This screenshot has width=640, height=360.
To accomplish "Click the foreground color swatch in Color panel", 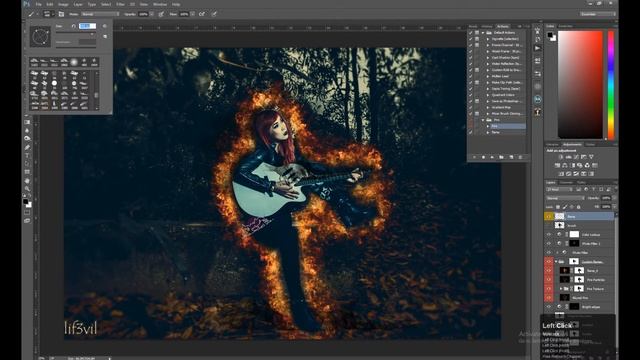I will point(550,35).
